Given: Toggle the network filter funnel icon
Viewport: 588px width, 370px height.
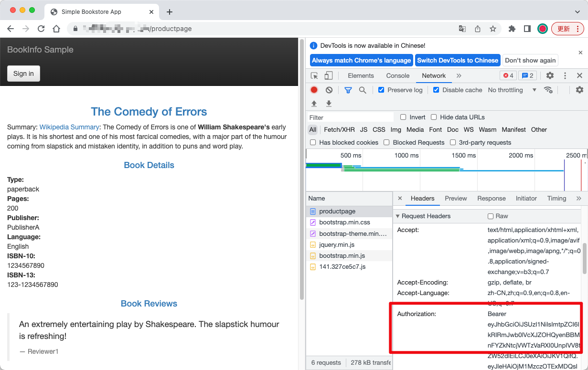Looking at the screenshot, I should click(x=348, y=90).
